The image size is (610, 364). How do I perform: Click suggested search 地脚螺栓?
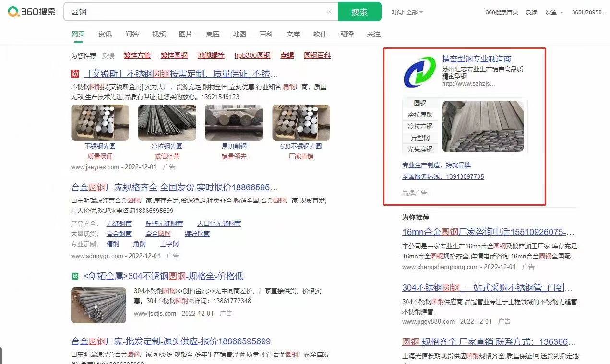211,55
